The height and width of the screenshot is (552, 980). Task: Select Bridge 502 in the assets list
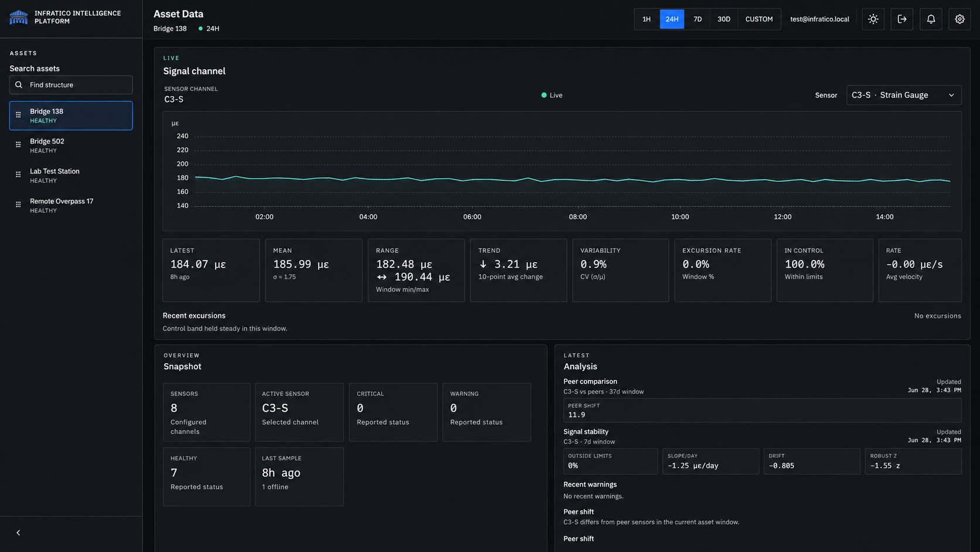pos(71,145)
